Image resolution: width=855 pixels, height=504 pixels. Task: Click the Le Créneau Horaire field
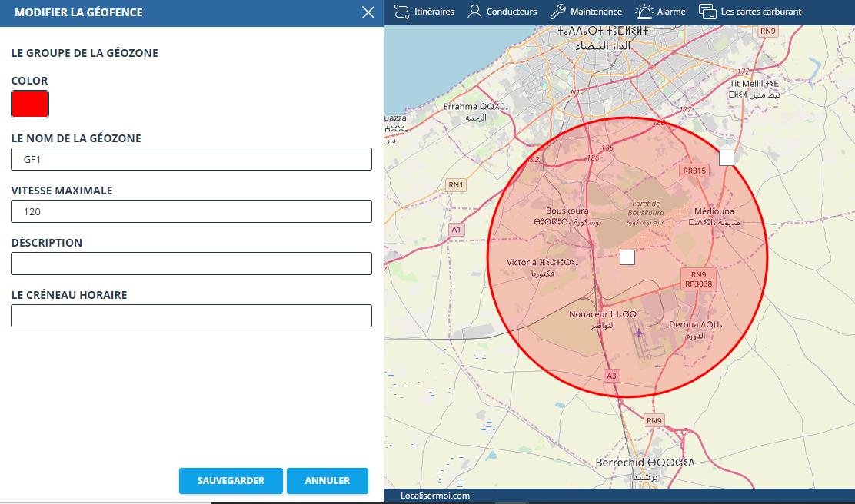coord(191,316)
